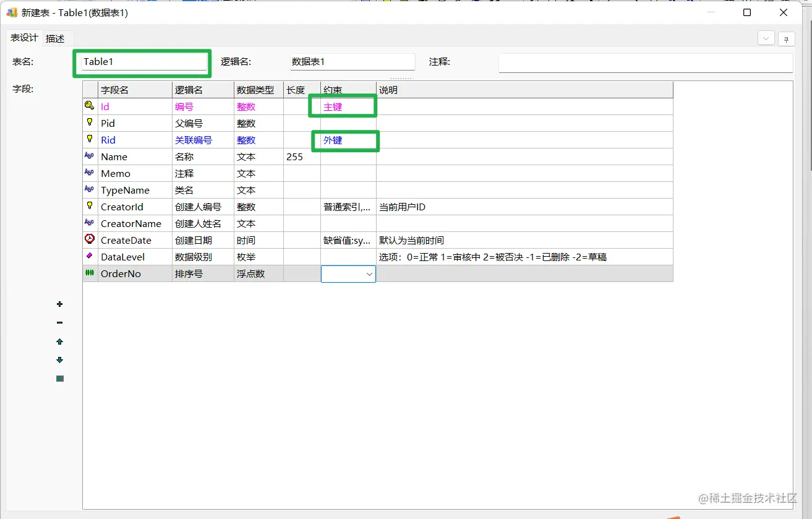Image resolution: width=812 pixels, height=519 pixels.
Task: Click the 关联编号 logical name cell
Action: (203, 140)
